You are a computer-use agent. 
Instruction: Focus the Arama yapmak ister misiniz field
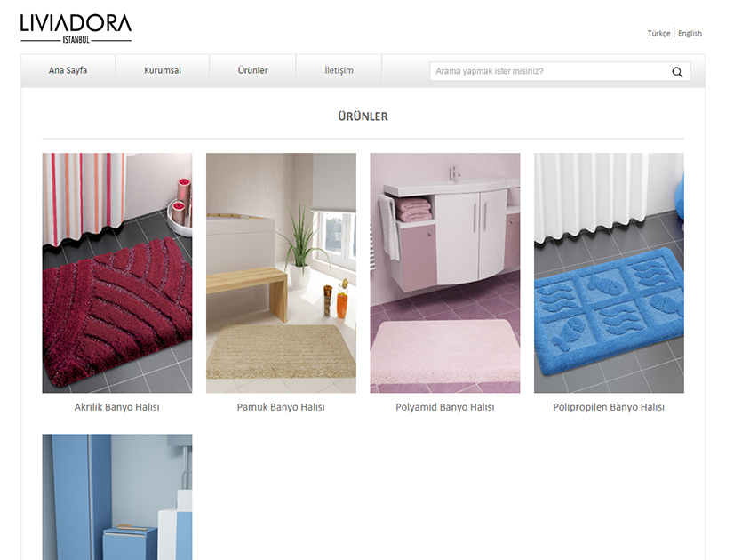coord(550,71)
